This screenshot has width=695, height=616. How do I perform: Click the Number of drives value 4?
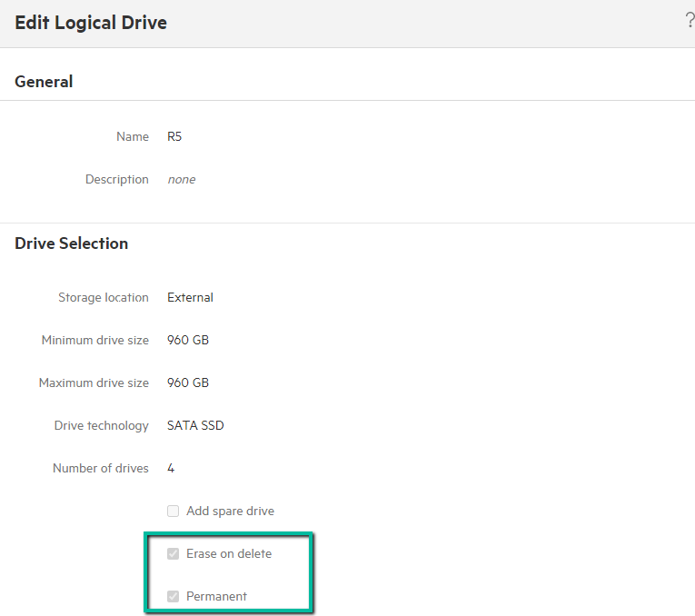pos(171,469)
